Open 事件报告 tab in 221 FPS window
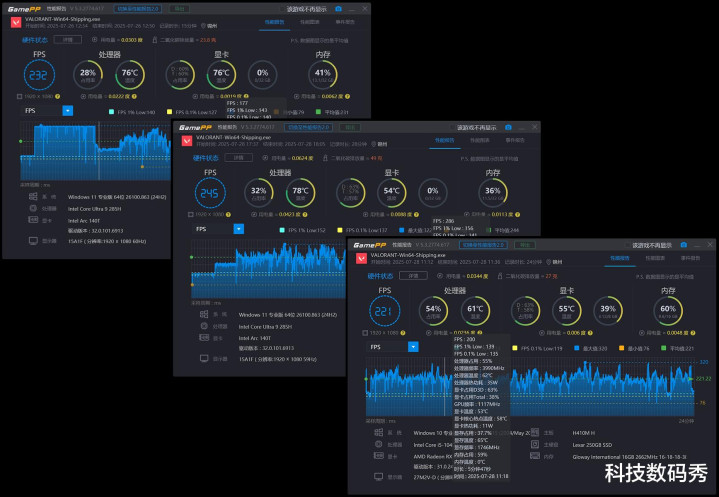This screenshot has height=497, width=719. (x=691, y=258)
